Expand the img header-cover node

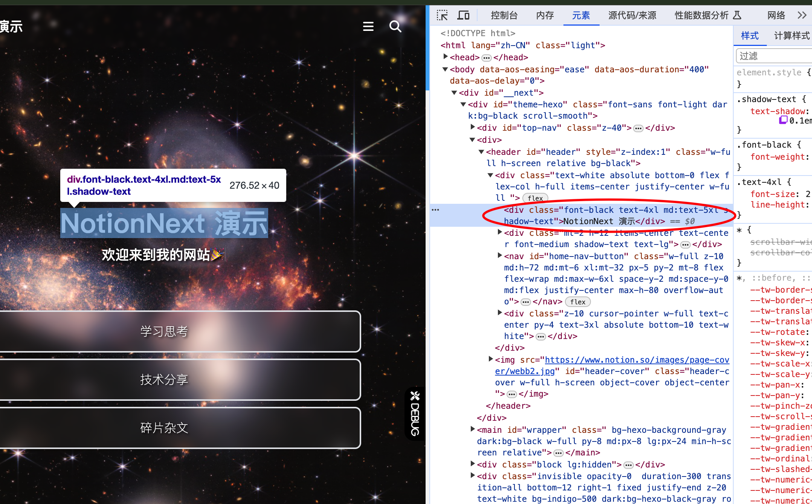[491, 359]
